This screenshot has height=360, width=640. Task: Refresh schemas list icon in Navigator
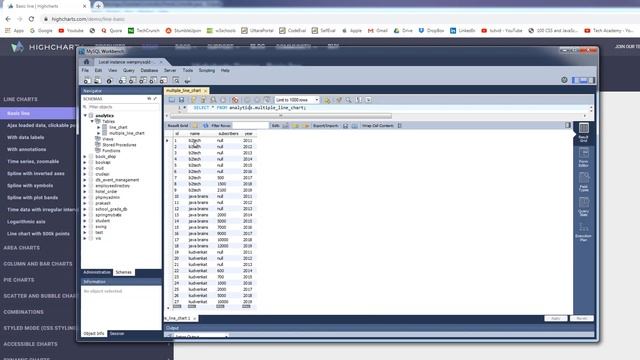[149, 99]
